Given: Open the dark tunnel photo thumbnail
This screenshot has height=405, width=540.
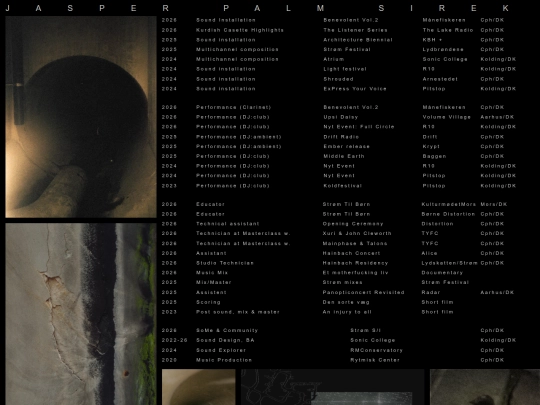Looking at the screenshot, I should coord(81,117).
